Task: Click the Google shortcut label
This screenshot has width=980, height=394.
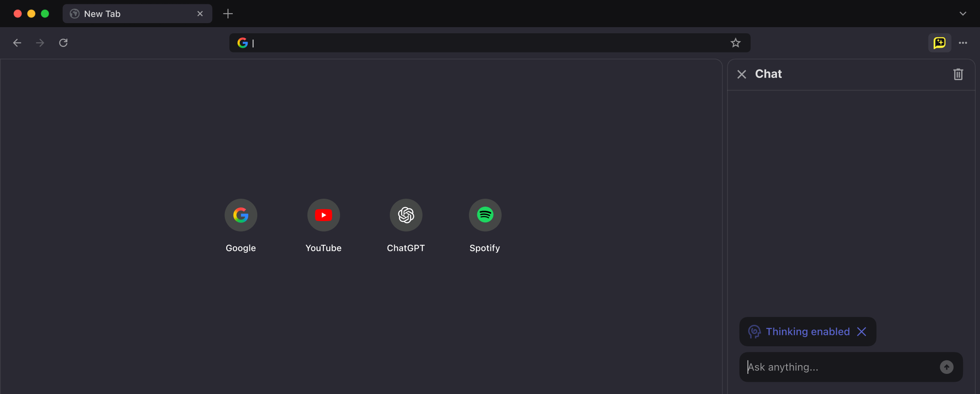Action: coord(241,248)
